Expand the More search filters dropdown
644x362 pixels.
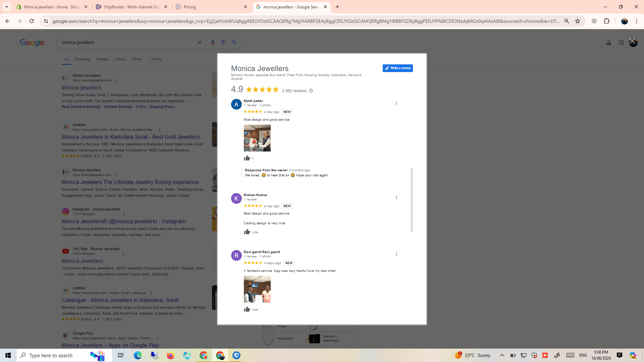coord(155,59)
